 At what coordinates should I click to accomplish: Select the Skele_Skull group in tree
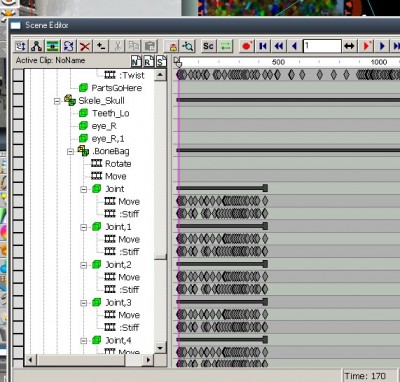pos(101,101)
